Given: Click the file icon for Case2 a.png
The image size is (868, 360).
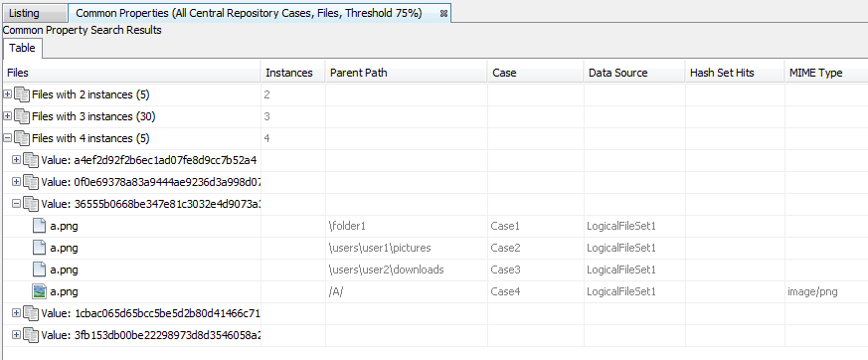Looking at the screenshot, I should click(40, 248).
